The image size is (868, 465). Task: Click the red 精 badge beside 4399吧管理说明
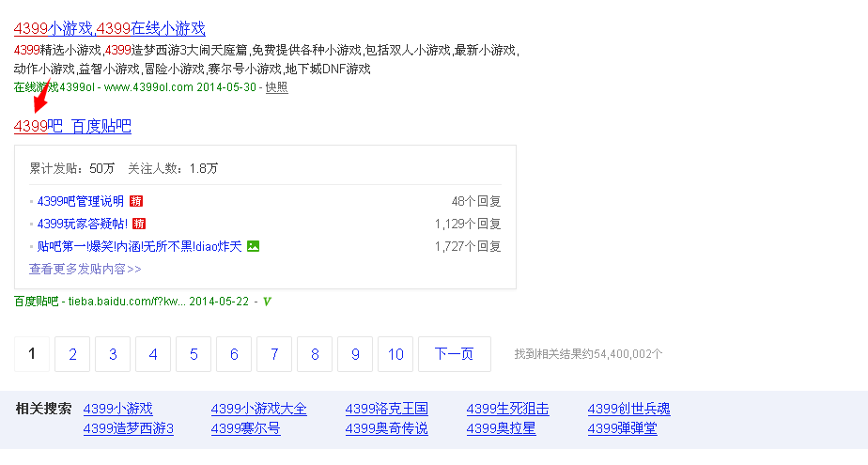tap(136, 201)
